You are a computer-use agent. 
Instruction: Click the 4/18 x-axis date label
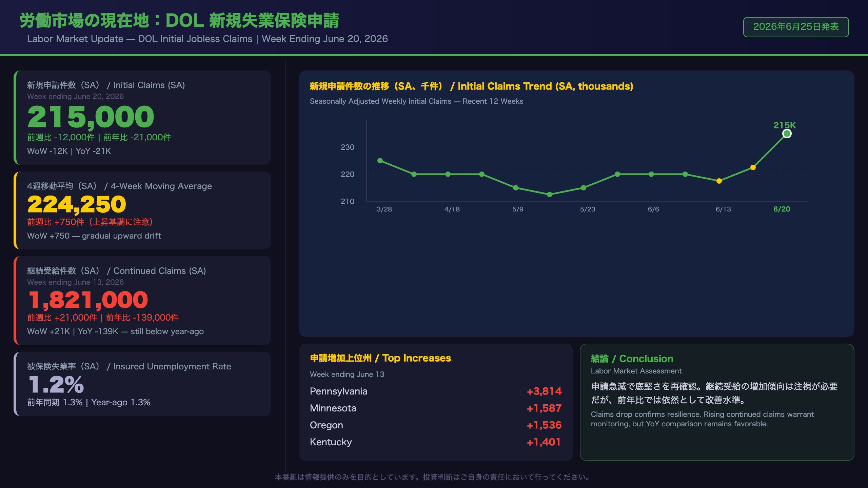(452, 209)
